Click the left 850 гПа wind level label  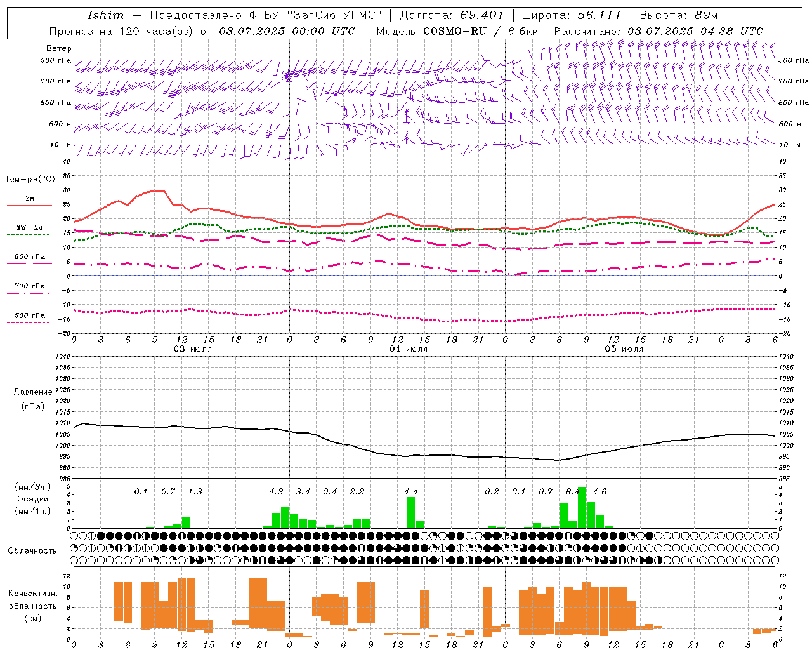click(x=56, y=102)
